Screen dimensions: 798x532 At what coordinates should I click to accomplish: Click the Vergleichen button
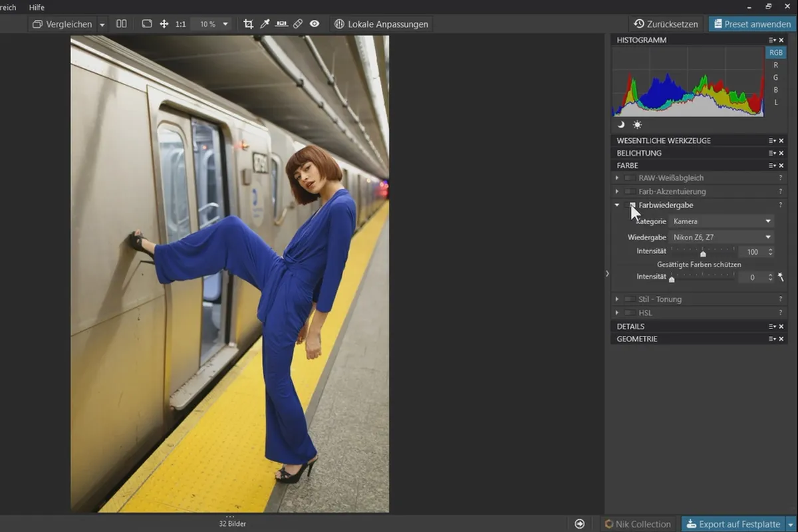point(63,24)
